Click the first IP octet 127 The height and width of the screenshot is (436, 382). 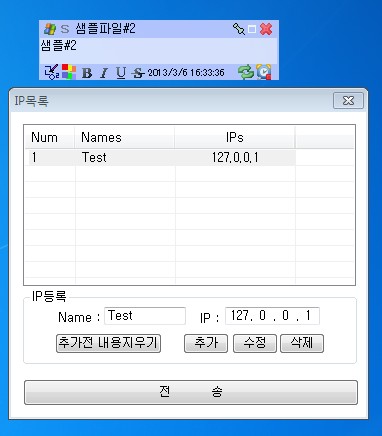(x=240, y=315)
